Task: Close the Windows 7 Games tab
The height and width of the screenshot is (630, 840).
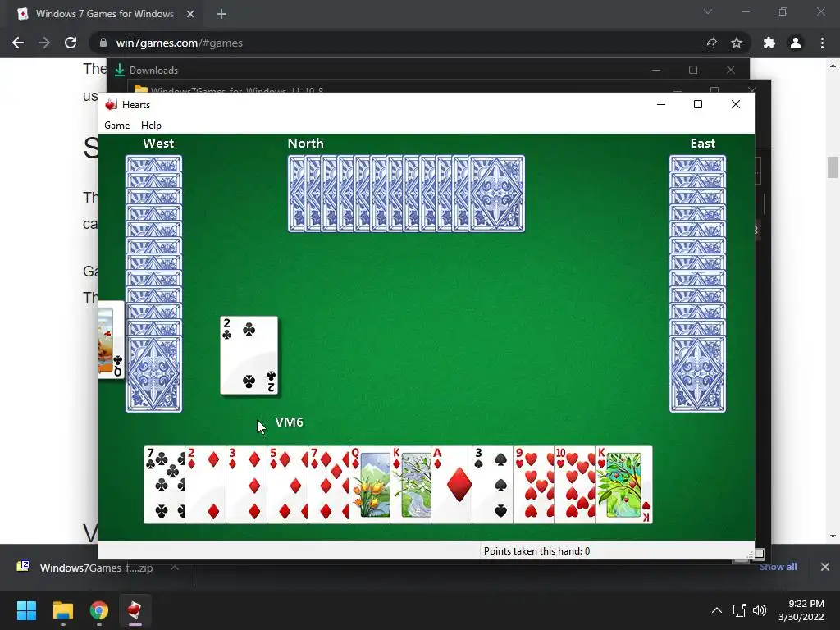Action: point(190,14)
